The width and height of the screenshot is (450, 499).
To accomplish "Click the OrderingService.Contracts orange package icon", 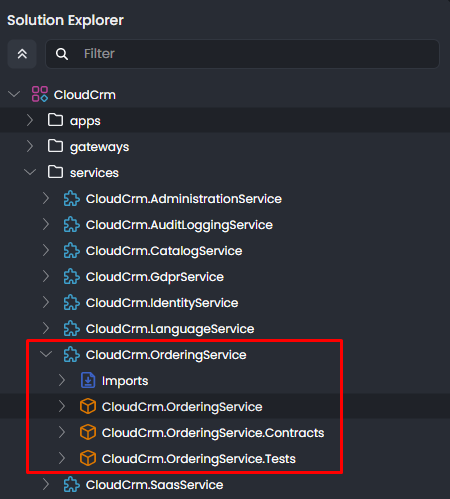I will (88, 432).
